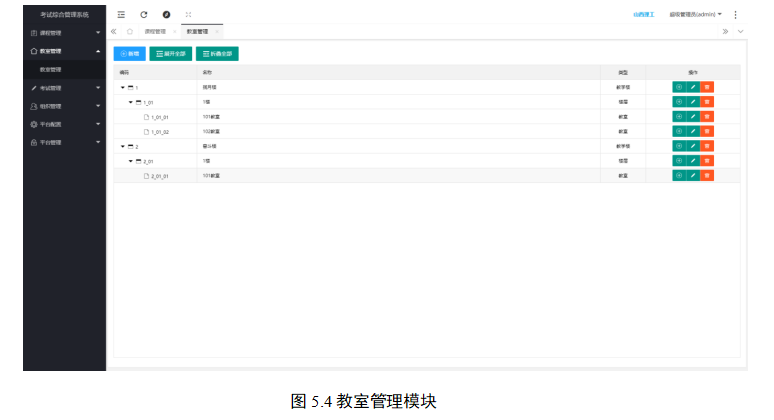Viewport: 774px width, 420px height.
Task: Edit row 1_01 with pencil icon
Action: click(693, 102)
